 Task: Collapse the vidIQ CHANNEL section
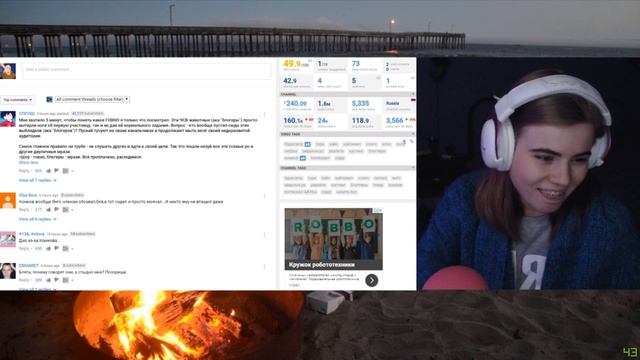tap(413, 94)
